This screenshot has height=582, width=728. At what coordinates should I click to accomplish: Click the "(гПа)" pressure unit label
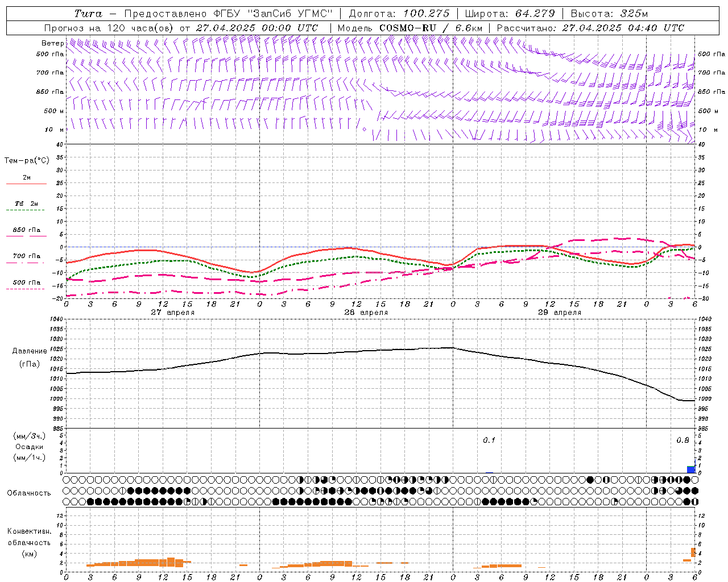[x=30, y=364]
